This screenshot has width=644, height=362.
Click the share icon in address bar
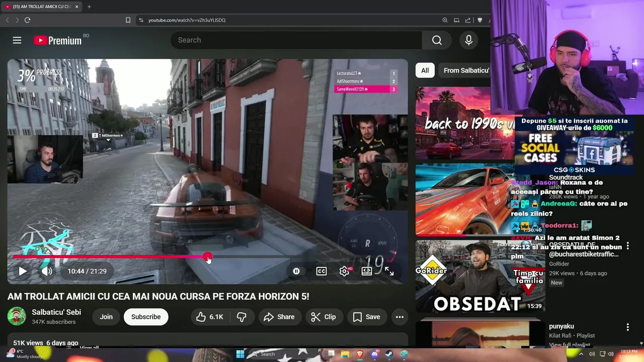click(x=468, y=20)
